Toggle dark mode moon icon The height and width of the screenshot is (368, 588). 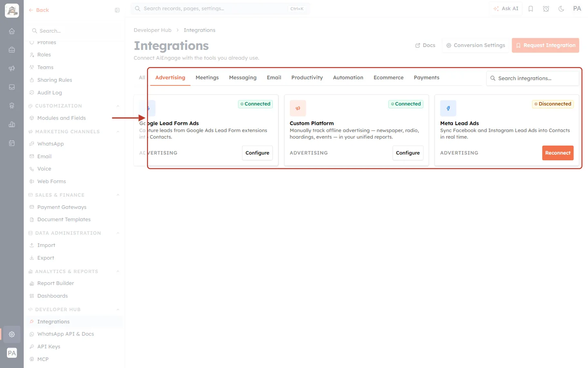561,9
